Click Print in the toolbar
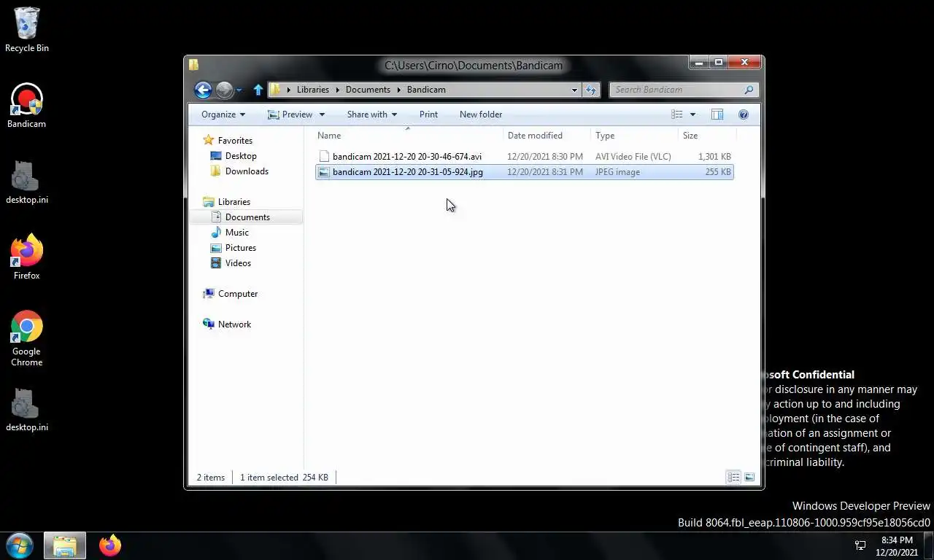The height and width of the screenshot is (560, 934). pos(428,114)
